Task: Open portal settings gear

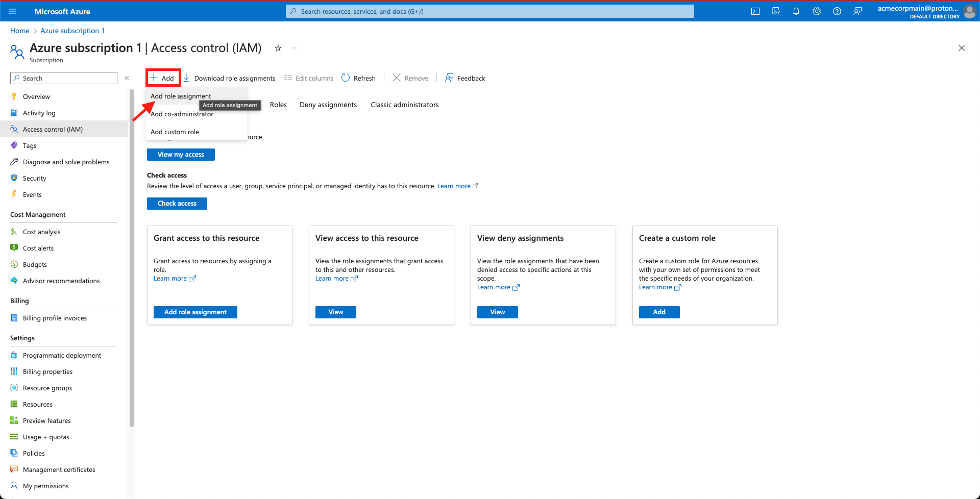Action: 817,11
